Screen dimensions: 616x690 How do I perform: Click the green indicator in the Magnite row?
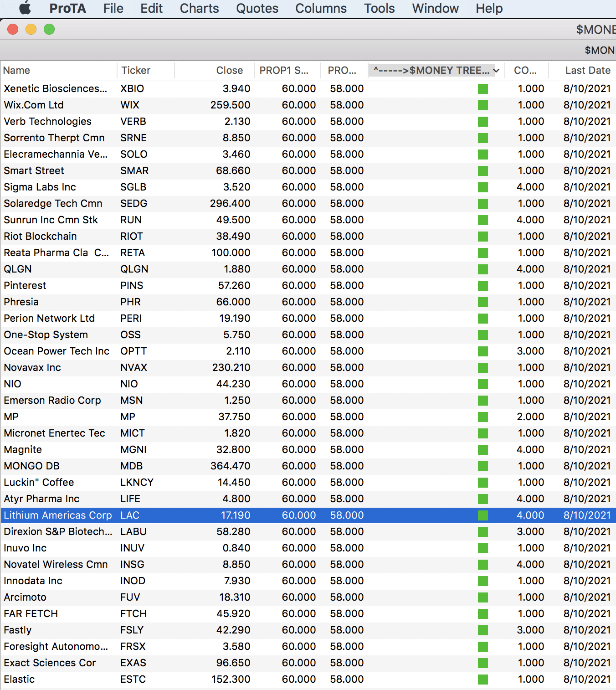[483, 450]
